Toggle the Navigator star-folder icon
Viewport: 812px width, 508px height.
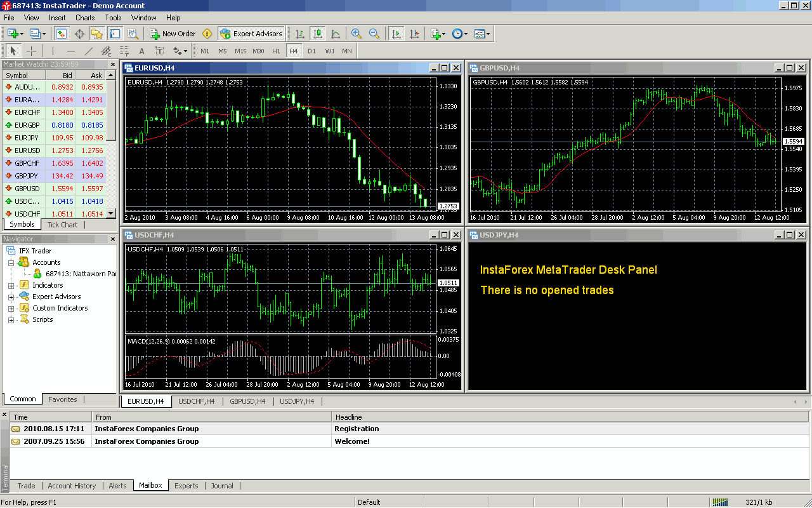(x=96, y=34)
